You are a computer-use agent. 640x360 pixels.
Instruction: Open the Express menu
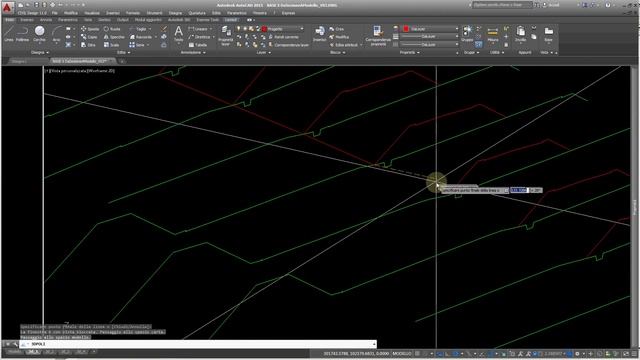pyautogui.click(x=288, y=13)
